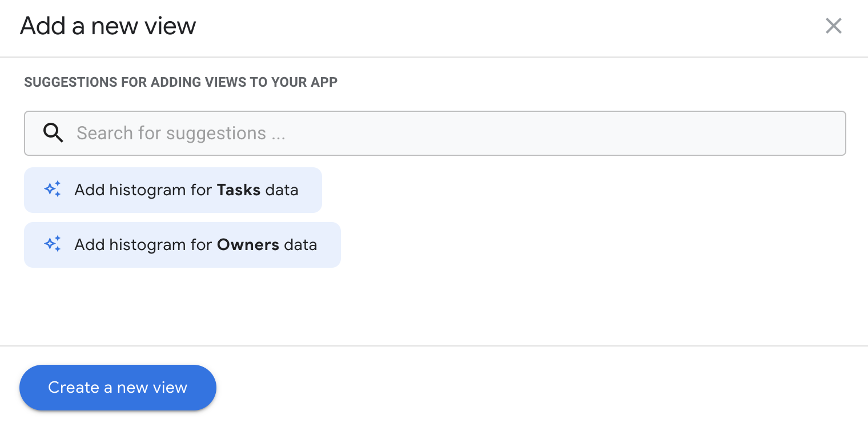This screenshot has height=427, width=868.
Task: Click the word data in Owners suggestion
Action: click(300, 245)
